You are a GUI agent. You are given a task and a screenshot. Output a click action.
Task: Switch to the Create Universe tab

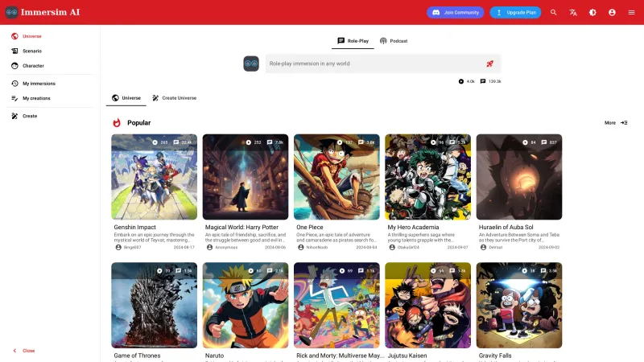pos(175,98)
